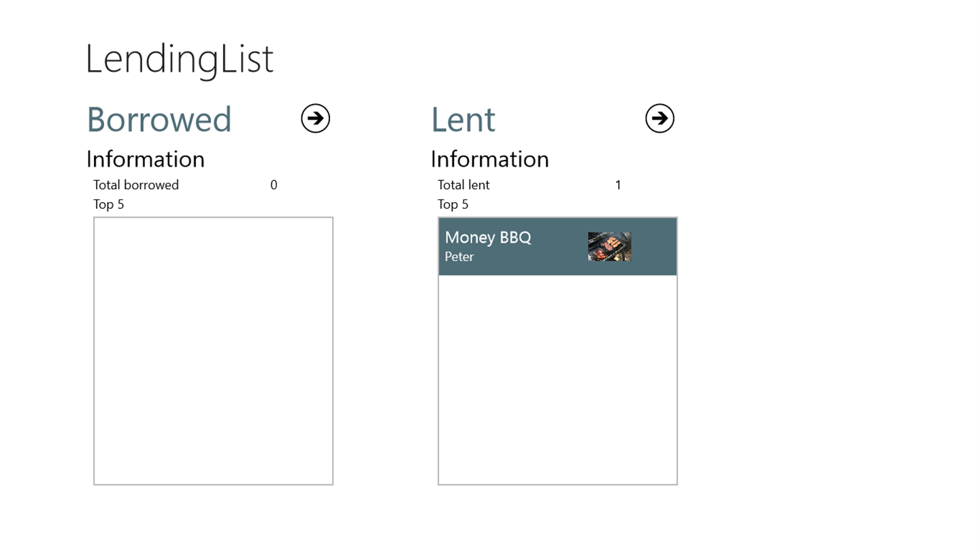The height and width of the screenshot is (551, 980).
Task: Click empty space below Money BBQ in Lent list
Action: 557,380
